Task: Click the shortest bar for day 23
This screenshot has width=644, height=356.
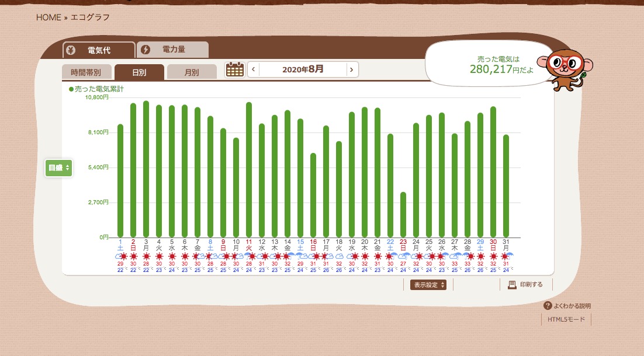Action: [x=403, y=215]
